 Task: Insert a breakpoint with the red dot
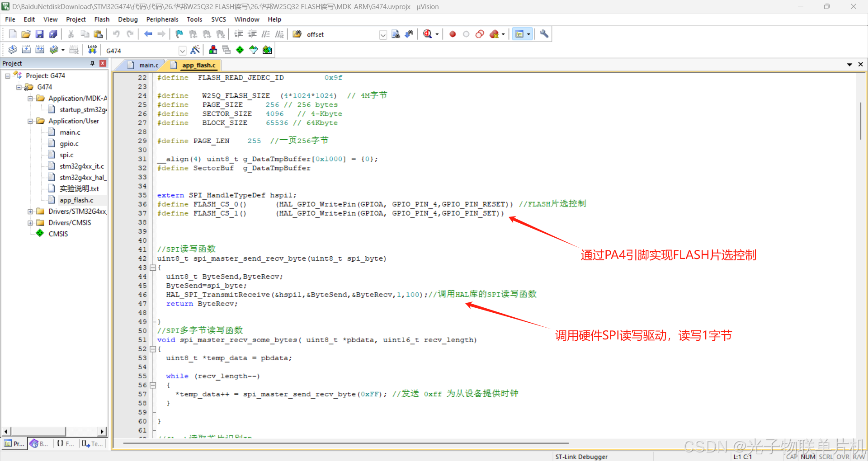point(453,34)
